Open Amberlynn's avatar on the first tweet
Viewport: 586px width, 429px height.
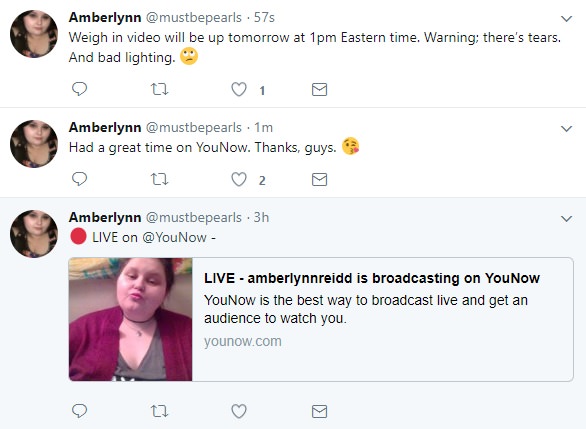pyautogui.click(x=34, y=34)
